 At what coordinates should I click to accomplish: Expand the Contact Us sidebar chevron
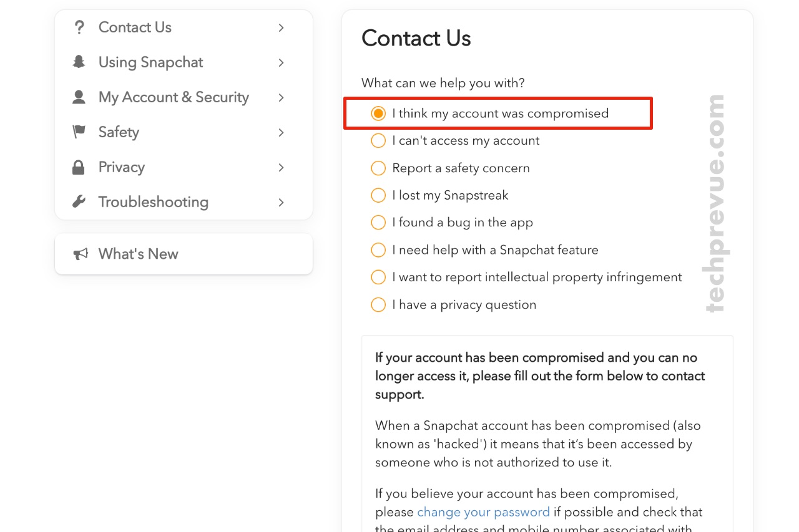(282, 27)
